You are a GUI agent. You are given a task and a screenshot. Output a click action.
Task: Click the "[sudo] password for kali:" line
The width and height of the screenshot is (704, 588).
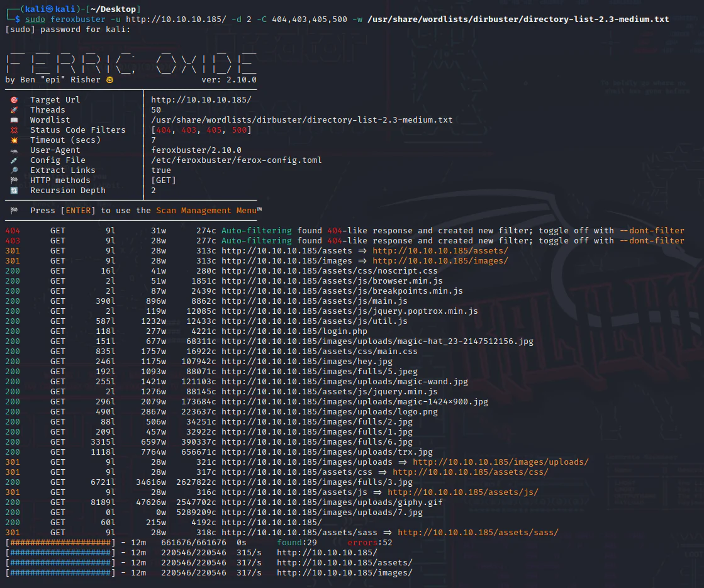68,30
